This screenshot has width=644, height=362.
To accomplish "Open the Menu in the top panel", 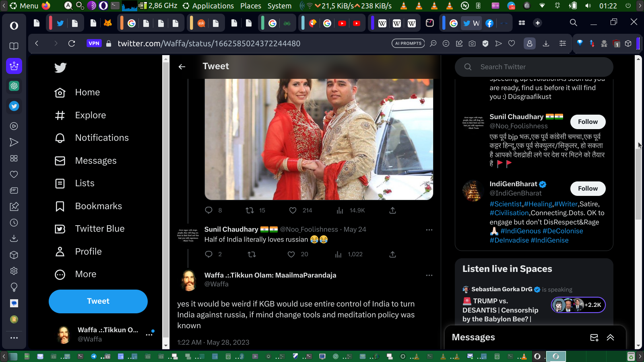I will (24, 6).
